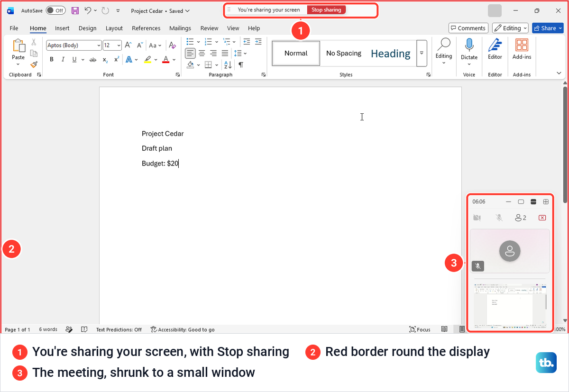Select Center paragraph alignment
Image resolution: width=569 pixels, height=392 pixels.
(x=202, y=53)
